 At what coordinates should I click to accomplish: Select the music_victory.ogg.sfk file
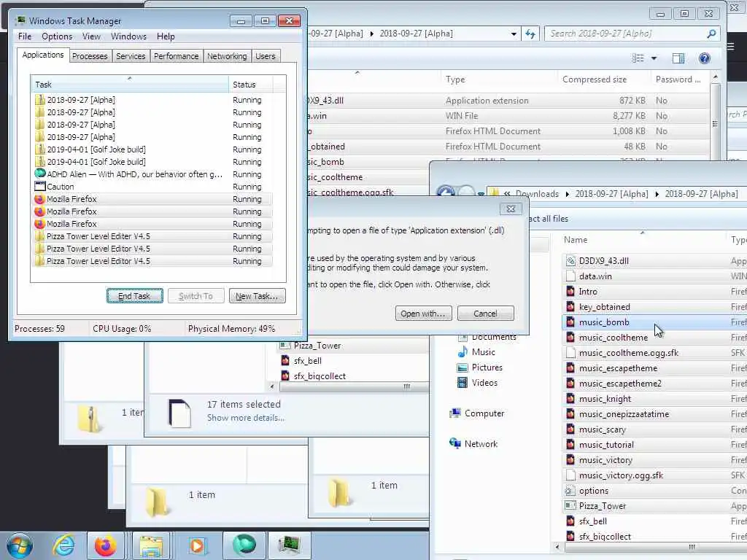(654, 475)
